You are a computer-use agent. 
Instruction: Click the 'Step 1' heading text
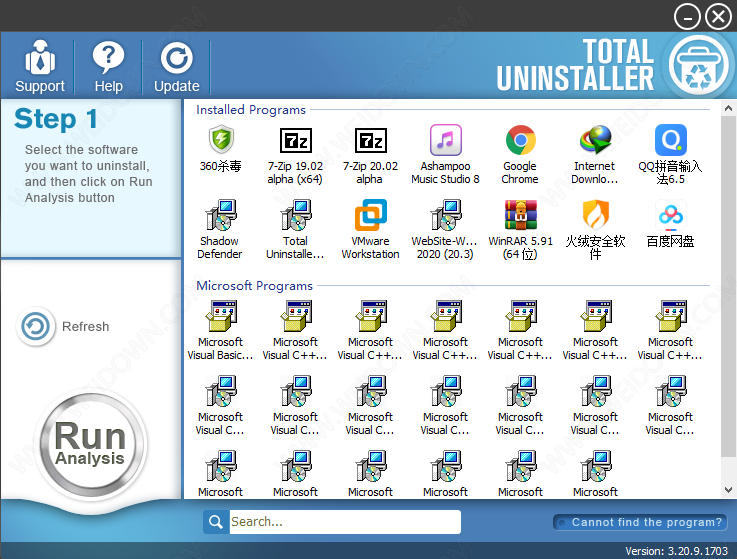[56, 119]
